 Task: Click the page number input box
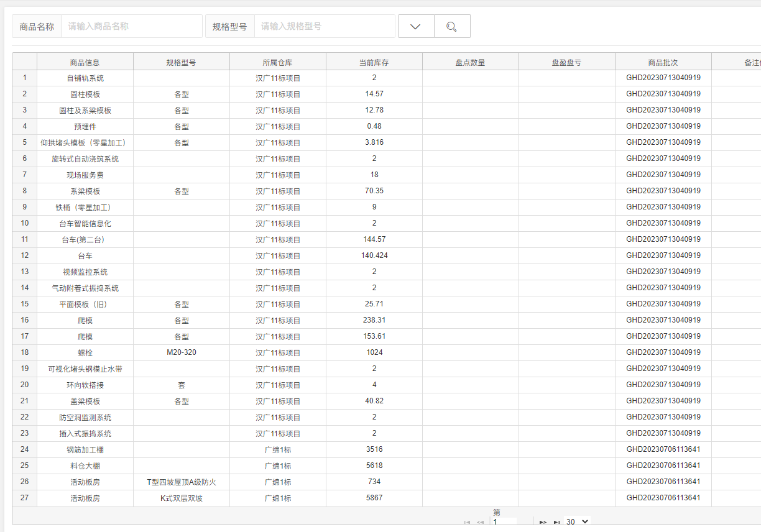point(505,521)
